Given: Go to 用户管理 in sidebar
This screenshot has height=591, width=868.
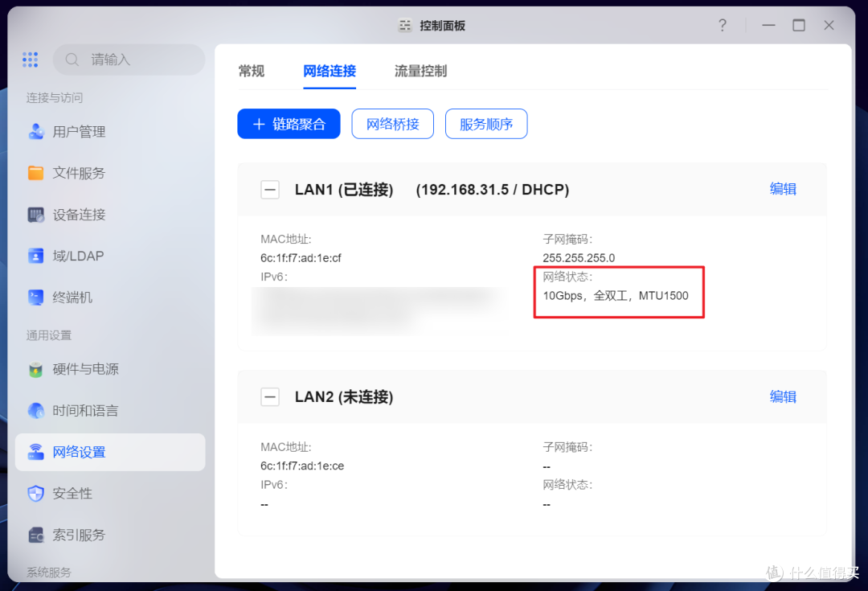Looking at the screenshot, I should point(110,132).
